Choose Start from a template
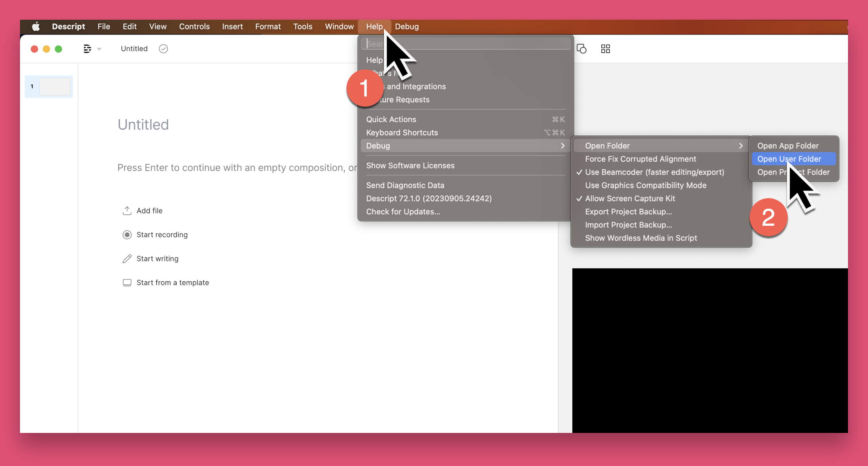 (x=173, y=283)
